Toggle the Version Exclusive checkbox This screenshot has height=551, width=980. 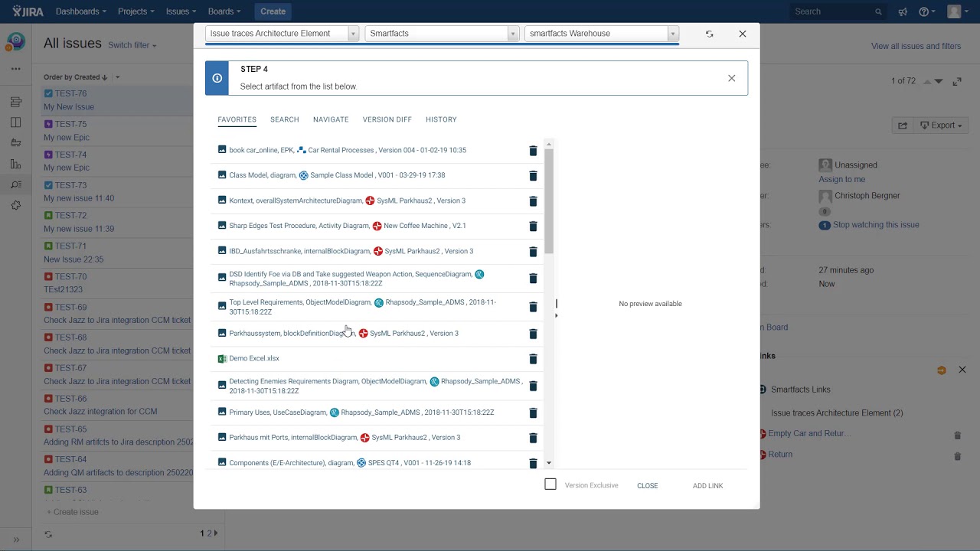550,484
